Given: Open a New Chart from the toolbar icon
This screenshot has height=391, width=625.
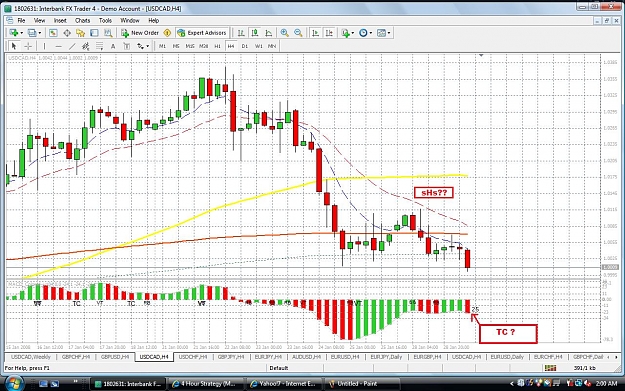Looking at the screenshot, I should 14,33.
